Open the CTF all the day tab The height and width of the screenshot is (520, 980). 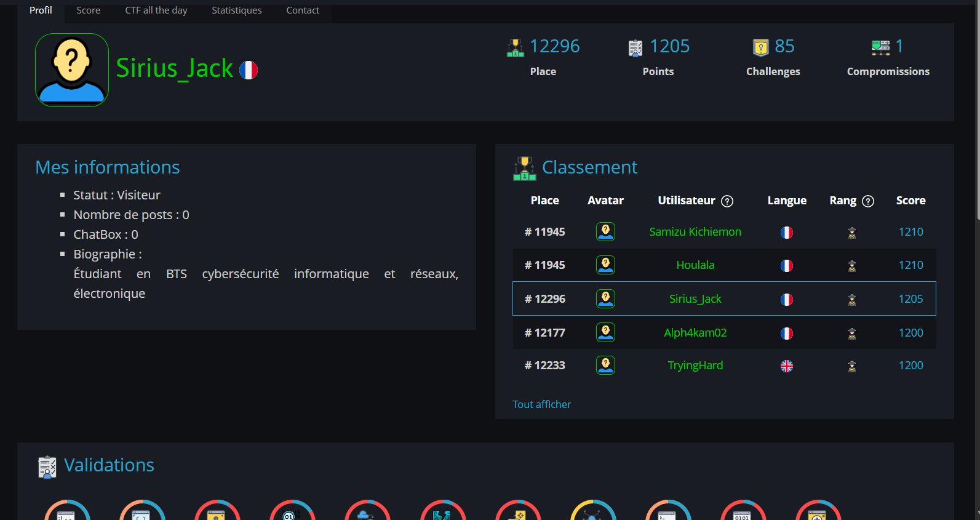156,10
